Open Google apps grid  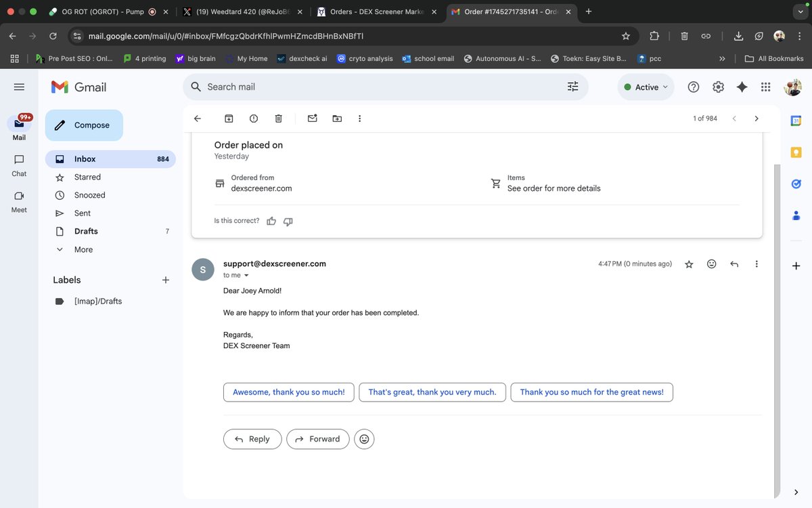click(x=766, y=87)
